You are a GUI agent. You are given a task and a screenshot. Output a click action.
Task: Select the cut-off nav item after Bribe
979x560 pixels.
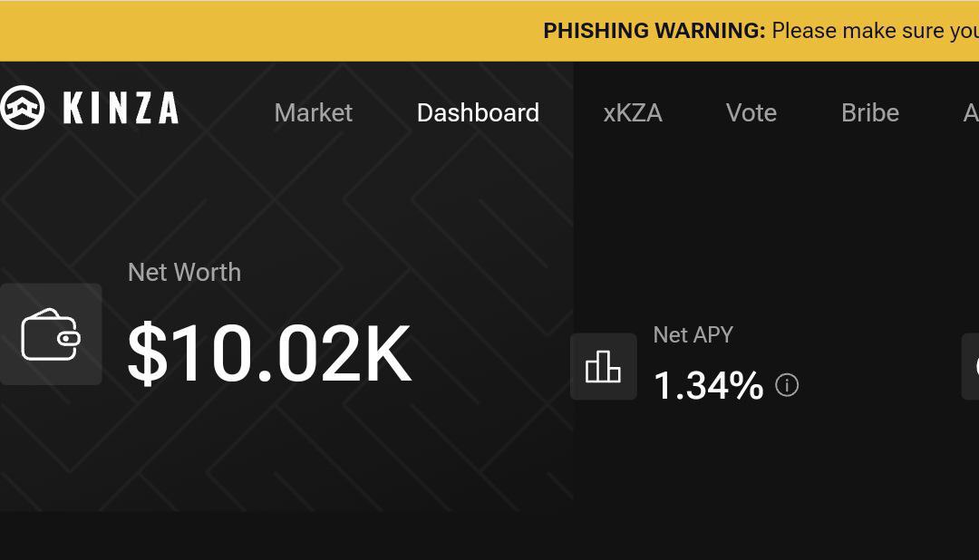tap(970, 113)
